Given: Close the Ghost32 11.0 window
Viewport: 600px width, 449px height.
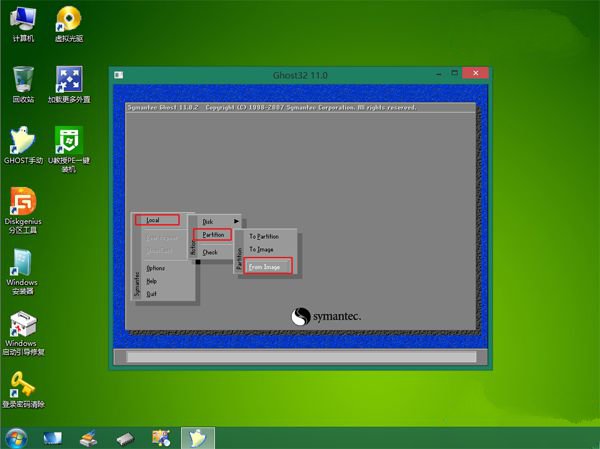Looking at the screenshot, I should 475,73.
